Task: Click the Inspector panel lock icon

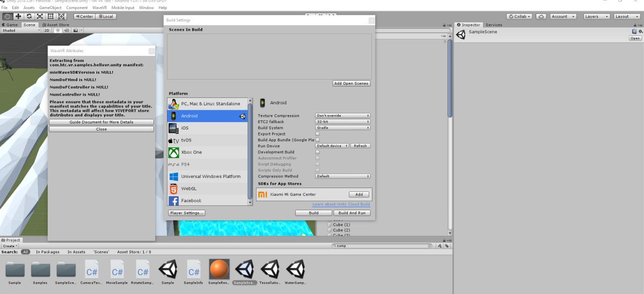Action: click(x=635, y=25)
